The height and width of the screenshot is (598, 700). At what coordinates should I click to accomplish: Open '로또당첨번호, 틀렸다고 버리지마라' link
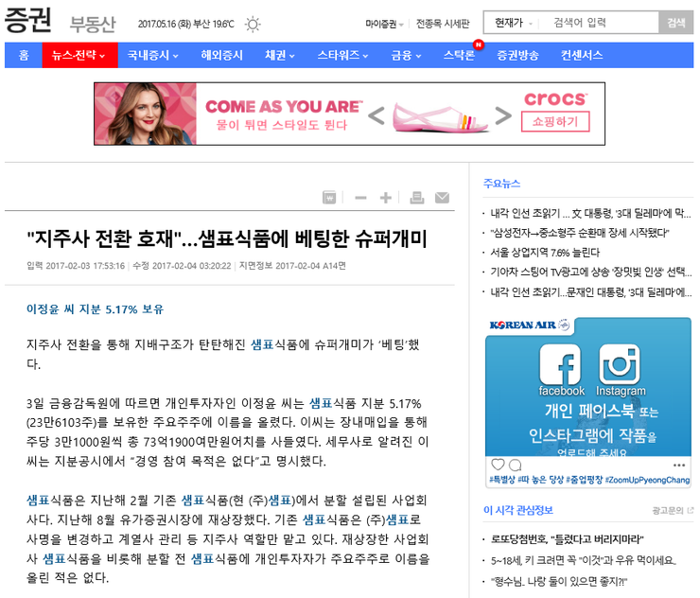click(567, 539)
